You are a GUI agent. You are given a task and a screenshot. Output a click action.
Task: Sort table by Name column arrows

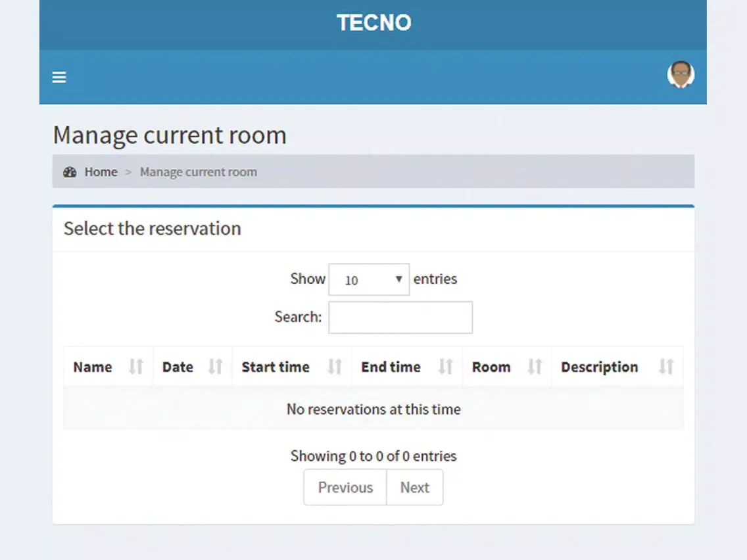[x=136, y=367]
